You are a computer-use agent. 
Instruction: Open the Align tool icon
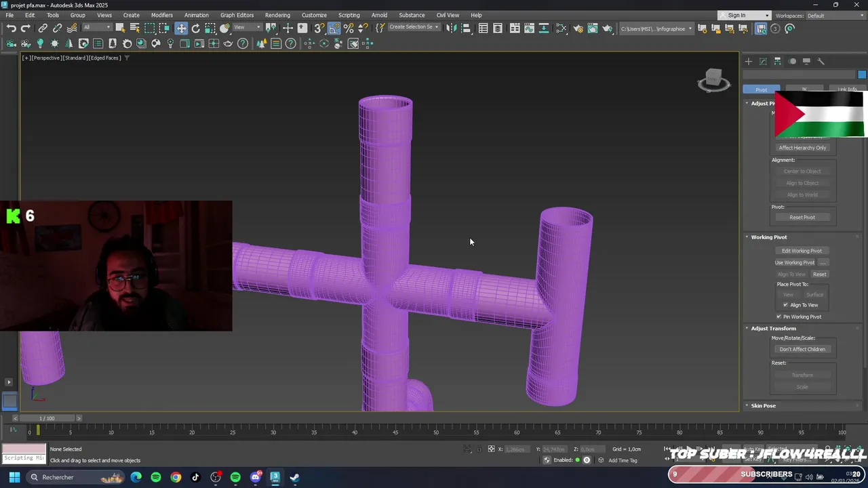click(x=466, y=28)
